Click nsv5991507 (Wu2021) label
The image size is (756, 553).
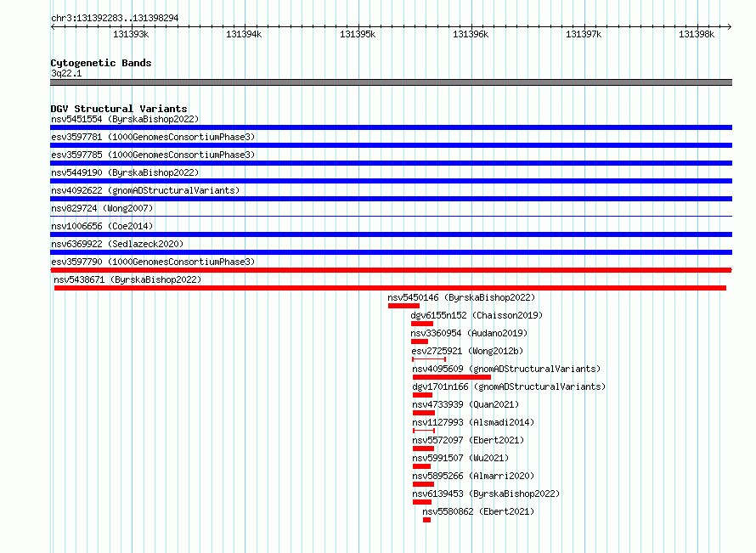(x=460, y=458)
